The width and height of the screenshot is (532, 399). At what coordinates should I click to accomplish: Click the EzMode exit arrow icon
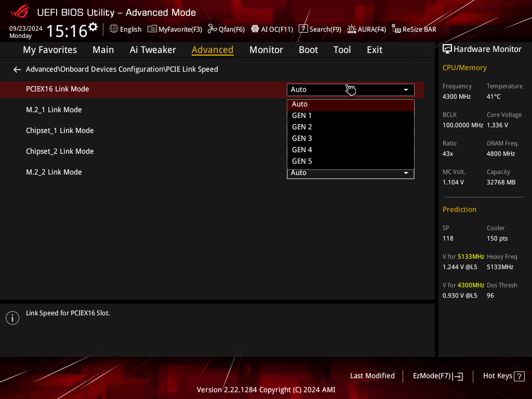click(458, 376)
